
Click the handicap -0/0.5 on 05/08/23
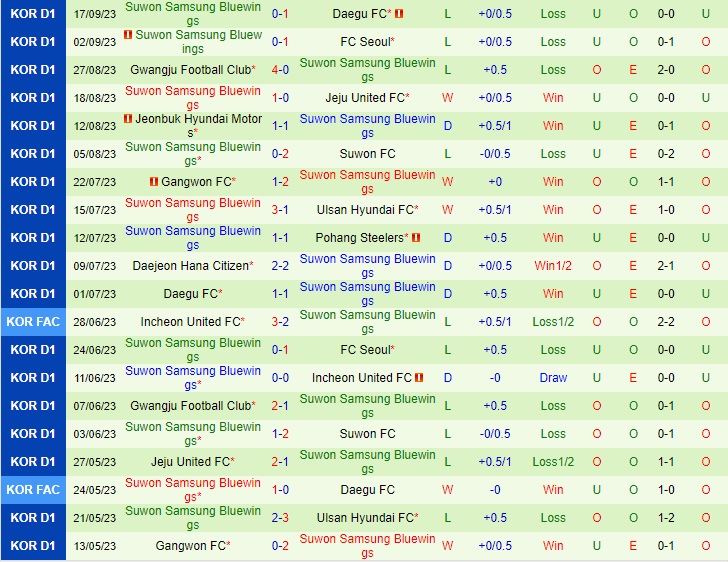point(495,154)
